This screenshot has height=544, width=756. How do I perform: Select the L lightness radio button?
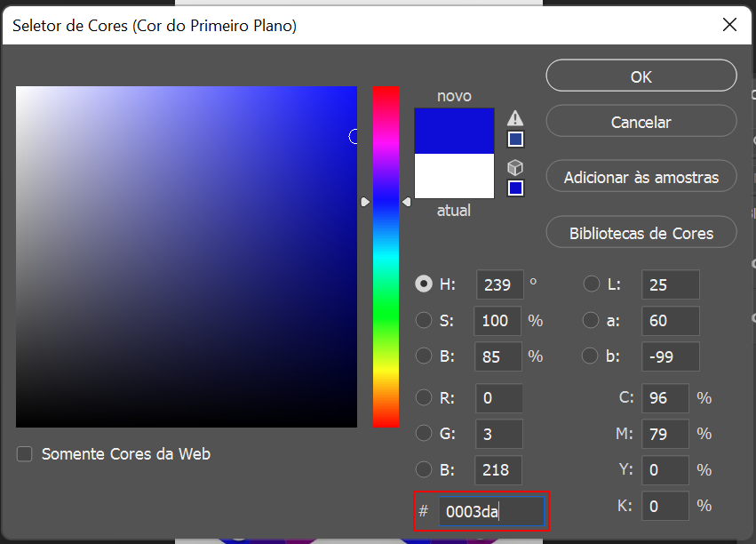(591, 284)
